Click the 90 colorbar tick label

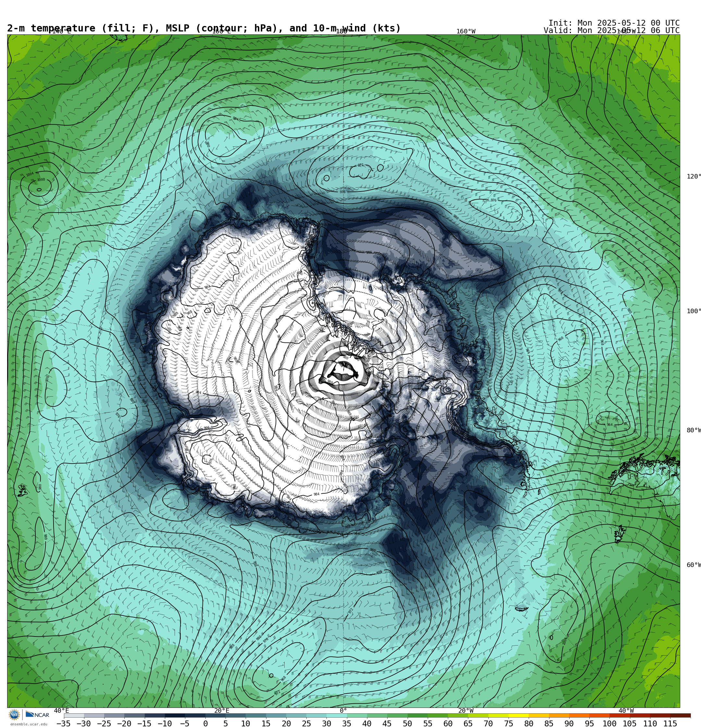569,723
